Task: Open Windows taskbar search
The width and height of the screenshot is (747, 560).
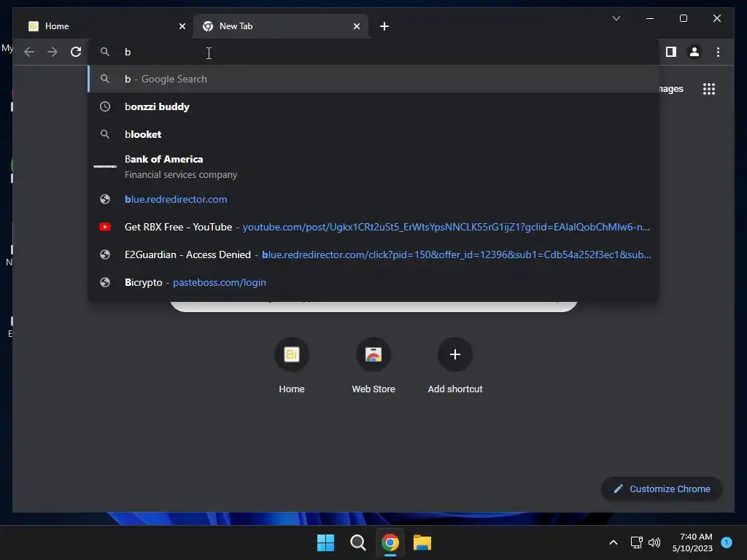Action: point(357,542)
